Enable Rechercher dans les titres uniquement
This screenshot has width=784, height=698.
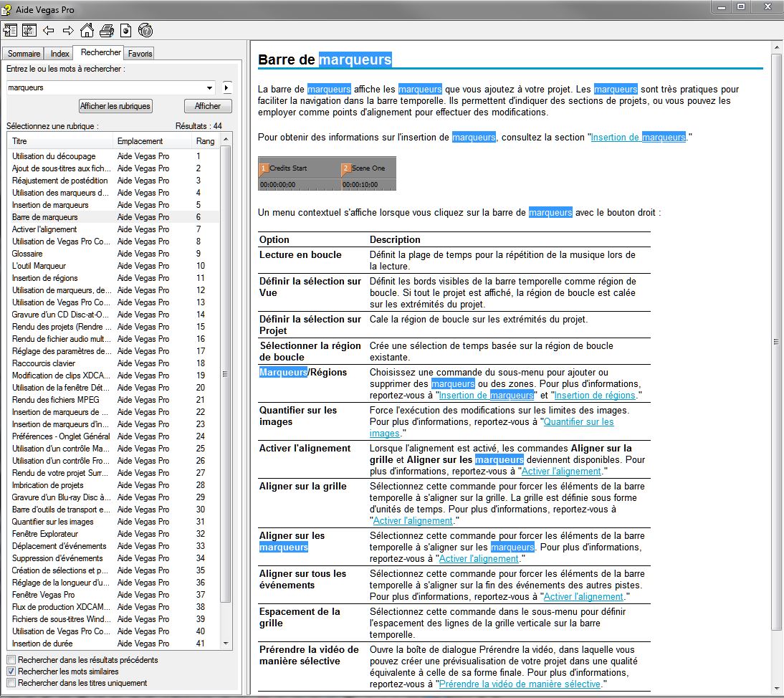(x=11, y=683)
